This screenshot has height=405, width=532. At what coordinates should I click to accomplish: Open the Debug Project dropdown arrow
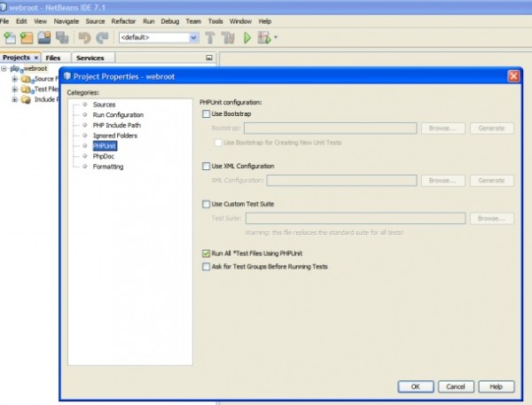tap(276, 37)
